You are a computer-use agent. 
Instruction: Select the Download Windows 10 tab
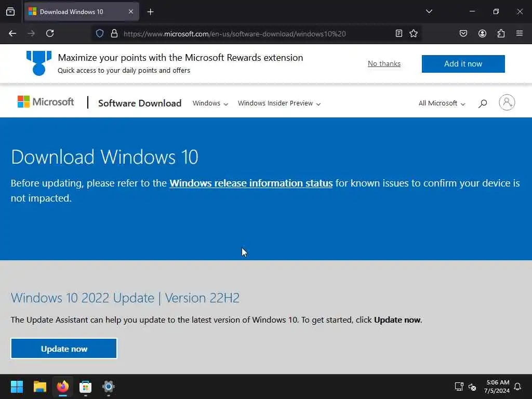(82, 12)
